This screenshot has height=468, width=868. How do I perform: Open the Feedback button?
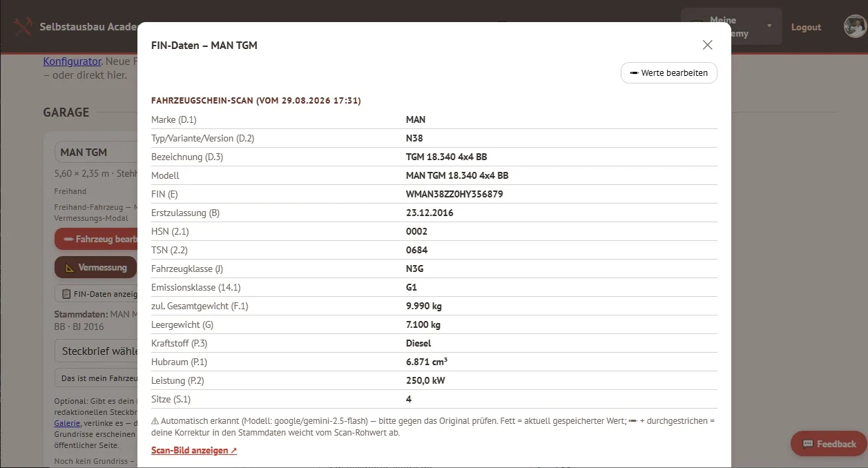tap(829, 444)
